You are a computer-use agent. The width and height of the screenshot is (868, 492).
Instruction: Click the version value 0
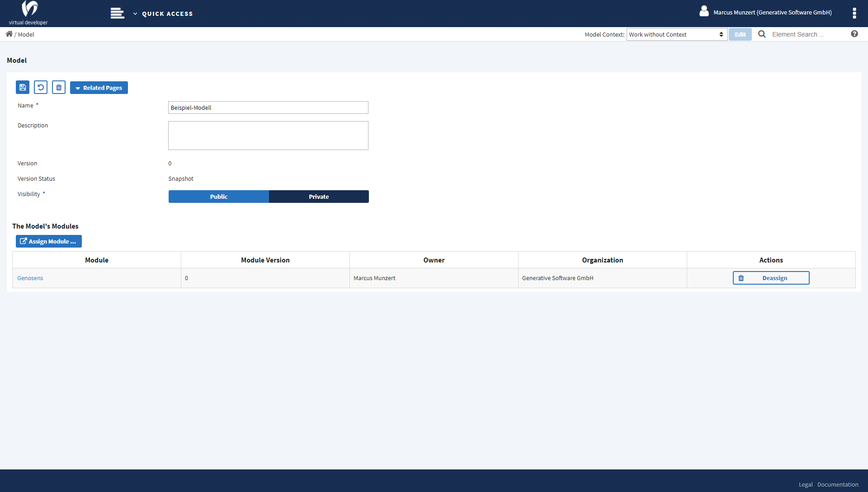pos(170,164)
